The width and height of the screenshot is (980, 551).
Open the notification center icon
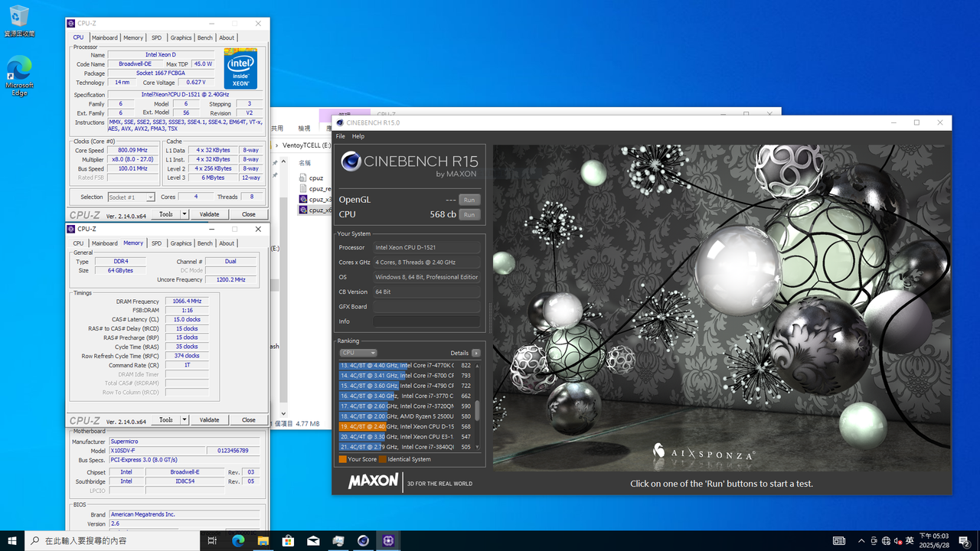pos(964,541)
